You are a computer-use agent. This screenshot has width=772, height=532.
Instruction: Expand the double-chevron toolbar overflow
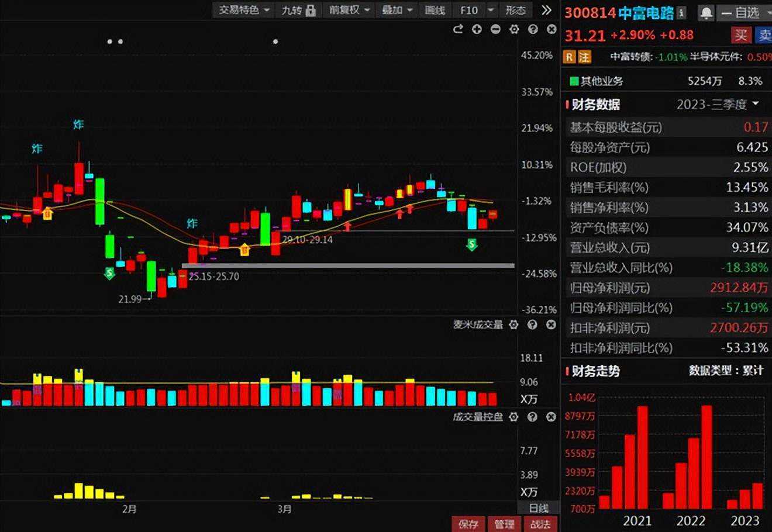pos(546,10)
